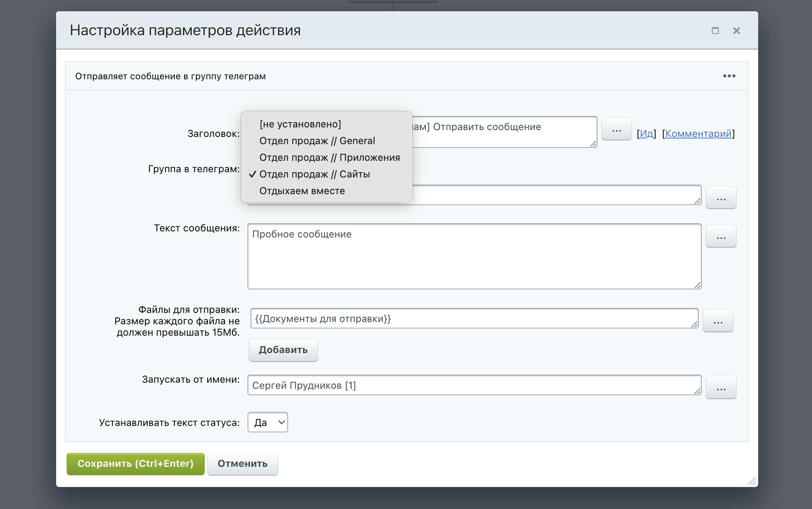Choose Отдел продаж // General group
This screenshot has height=509, width=812.
pos(317,141)
